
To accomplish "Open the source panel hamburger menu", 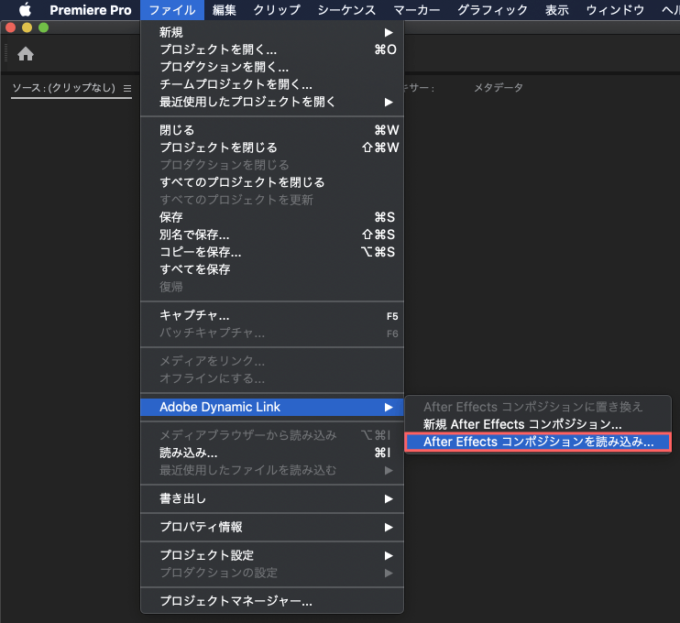I will [x=127, y=88].
